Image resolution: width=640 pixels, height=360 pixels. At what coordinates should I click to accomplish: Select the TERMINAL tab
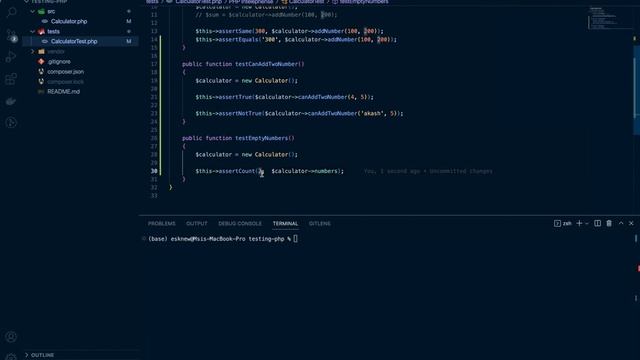coord(285,224)
